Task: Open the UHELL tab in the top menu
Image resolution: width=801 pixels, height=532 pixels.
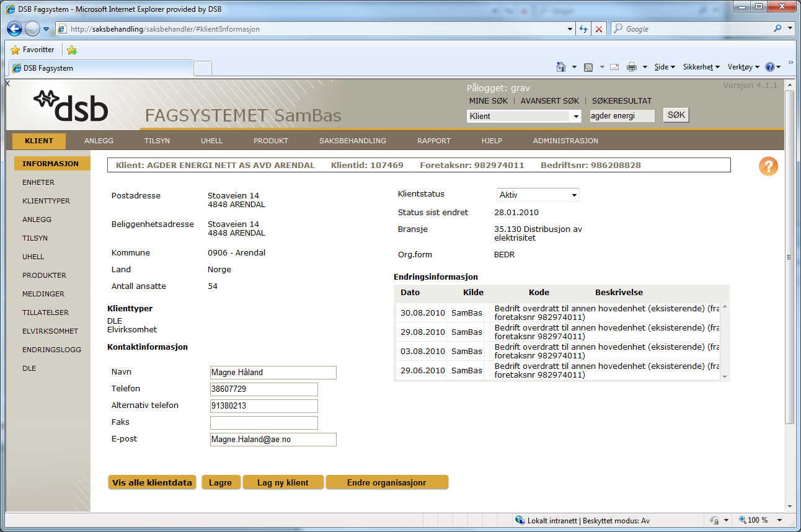Action: tap(211, 141)
